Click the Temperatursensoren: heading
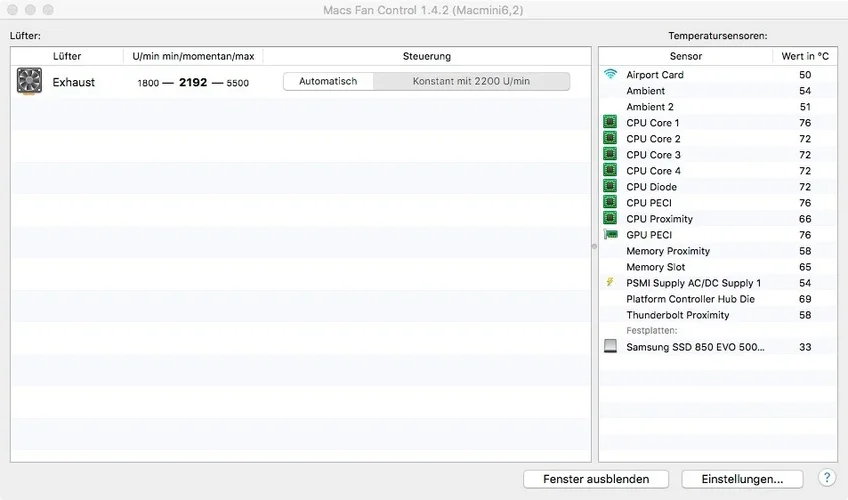 [x=718, y=36]
